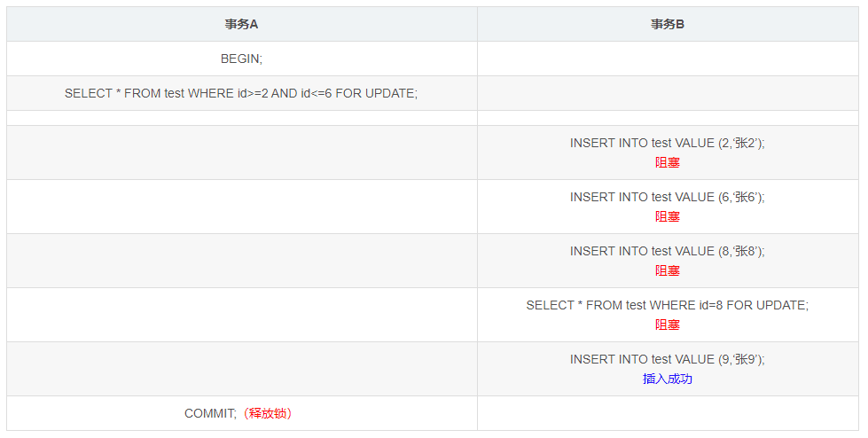The width and height of the screenshot is (868, 438).
Task: Click the COMMIT; statement text
Action: click(210, 414)
